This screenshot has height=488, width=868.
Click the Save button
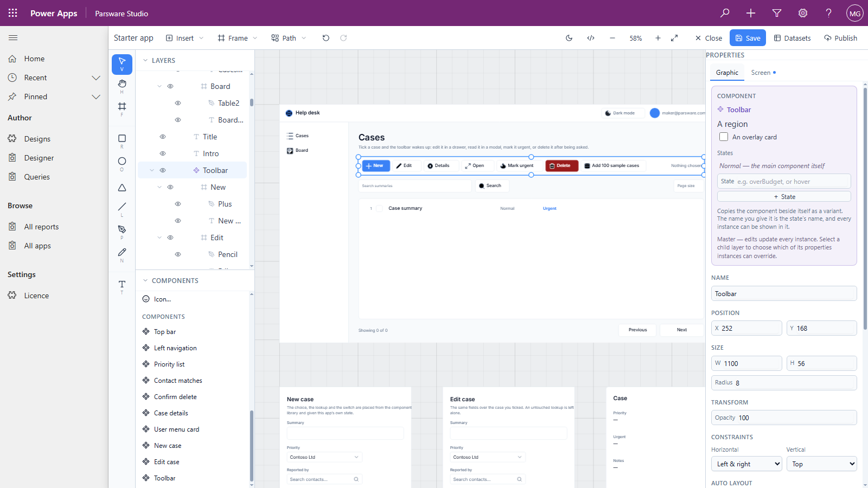click(x=748, y=38)
